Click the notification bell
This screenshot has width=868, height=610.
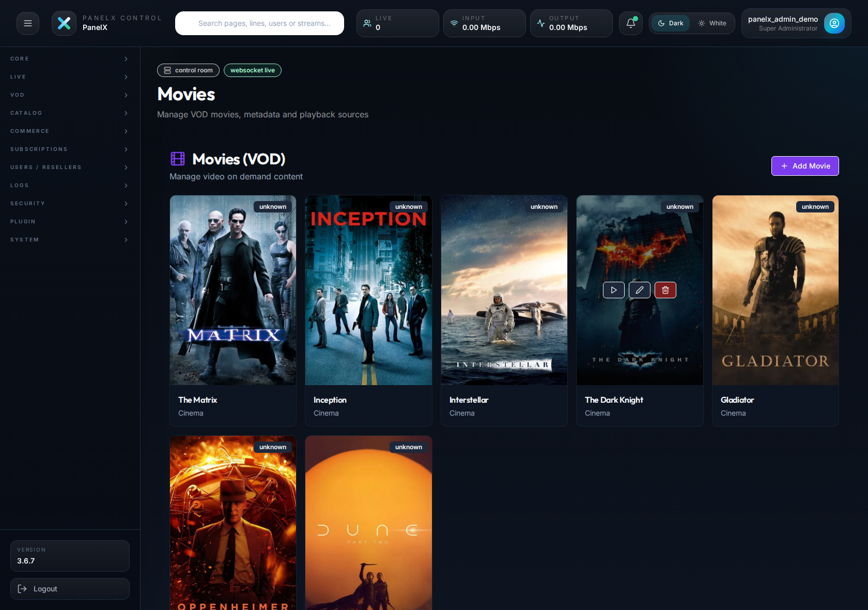click(630, 23)
